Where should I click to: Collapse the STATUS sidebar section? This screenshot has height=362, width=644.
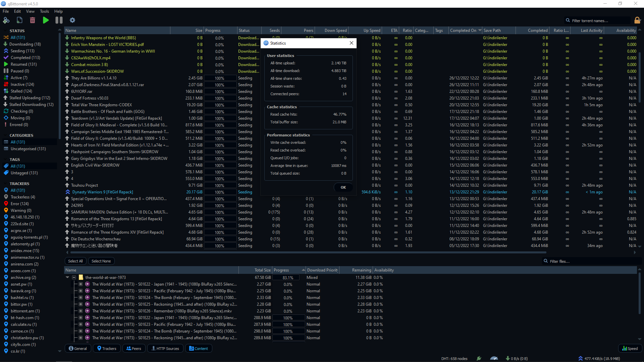pos(6,31)
